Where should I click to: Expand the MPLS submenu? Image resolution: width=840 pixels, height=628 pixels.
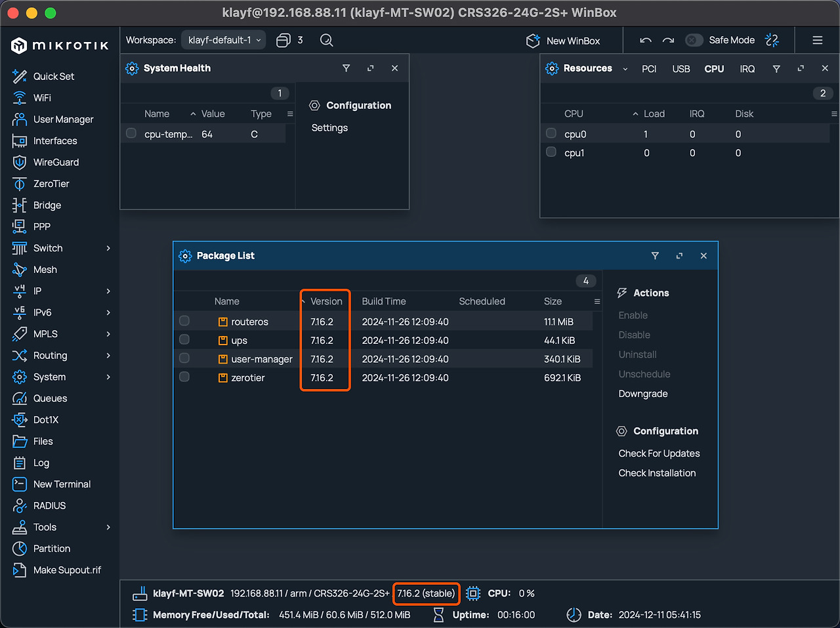(x=108, y=334)
